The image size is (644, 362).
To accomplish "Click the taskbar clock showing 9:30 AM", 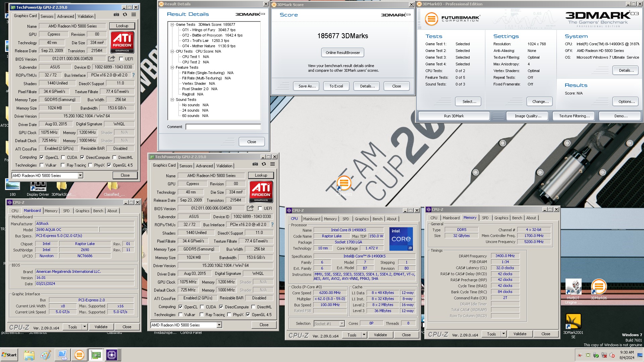I will tap(627, 355).
